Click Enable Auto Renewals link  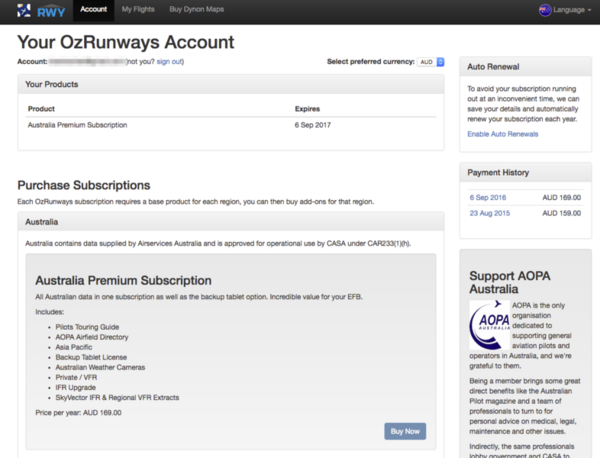click(x=502, y=134)
